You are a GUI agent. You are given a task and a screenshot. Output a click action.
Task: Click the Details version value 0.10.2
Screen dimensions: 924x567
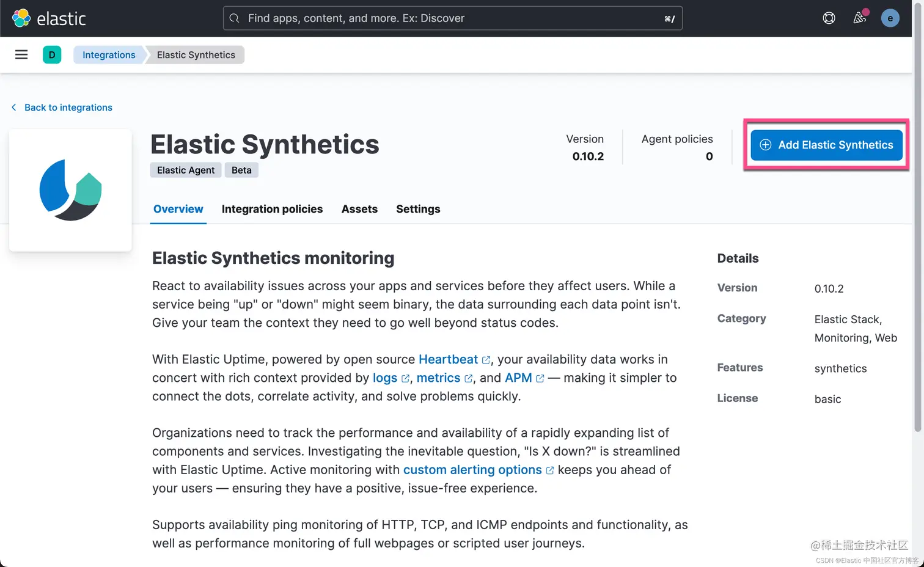(x=829, y=288)
